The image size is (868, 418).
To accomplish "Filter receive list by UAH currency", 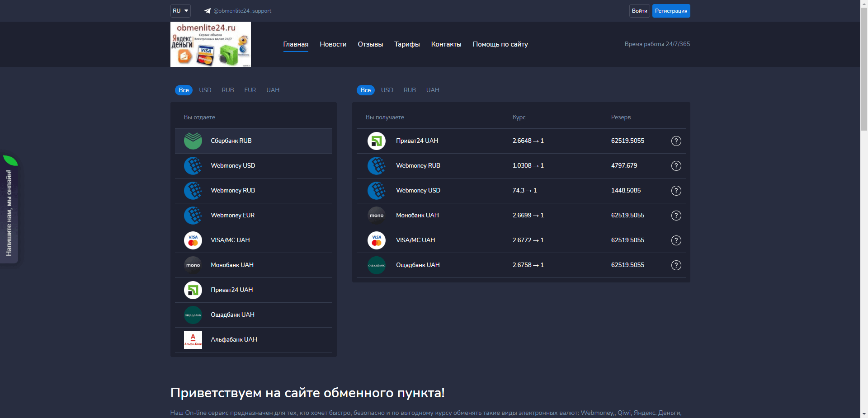I will click(x=433, y=90).
